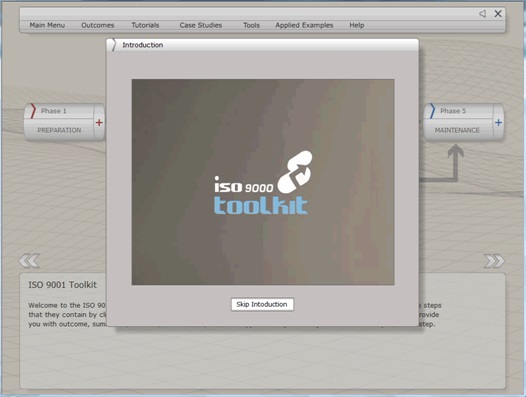Viewport: 526px width, 397px height.
Task: Open the Tutorials menu
Action: pyautogui.click(x=145, y=25)
